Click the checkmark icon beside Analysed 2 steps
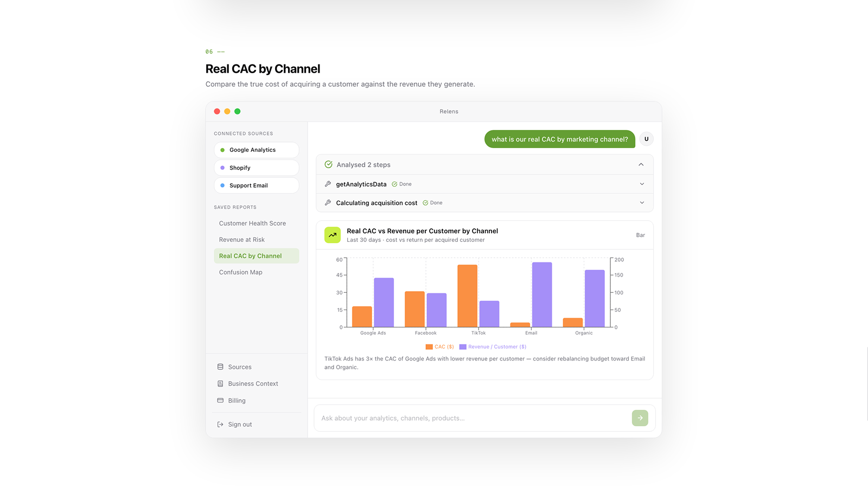Screen dimensions: 868x488 [328, 164]
